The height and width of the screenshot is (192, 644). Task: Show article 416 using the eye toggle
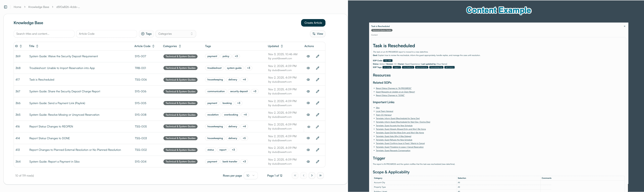coord(308,126)
